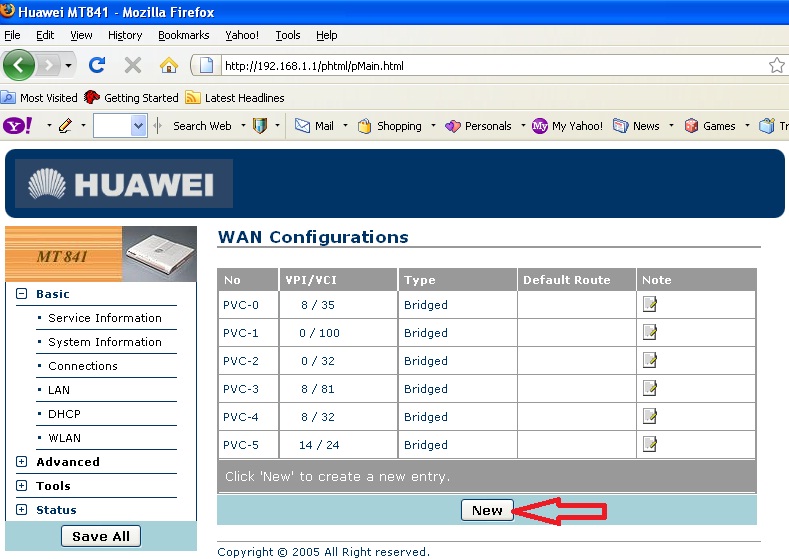Open the Getting Started bookmark
Screen dimensions: 789x559
coord(131,98)
